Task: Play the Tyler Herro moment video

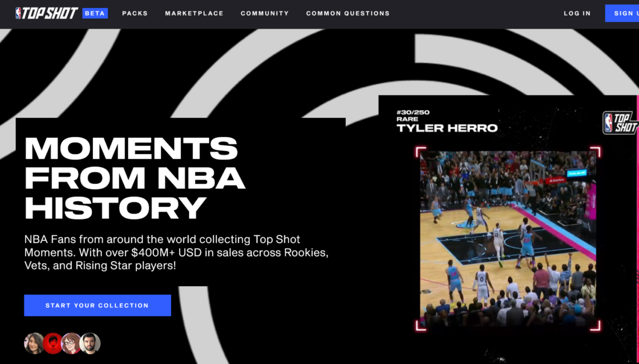Action: point(508,239)
